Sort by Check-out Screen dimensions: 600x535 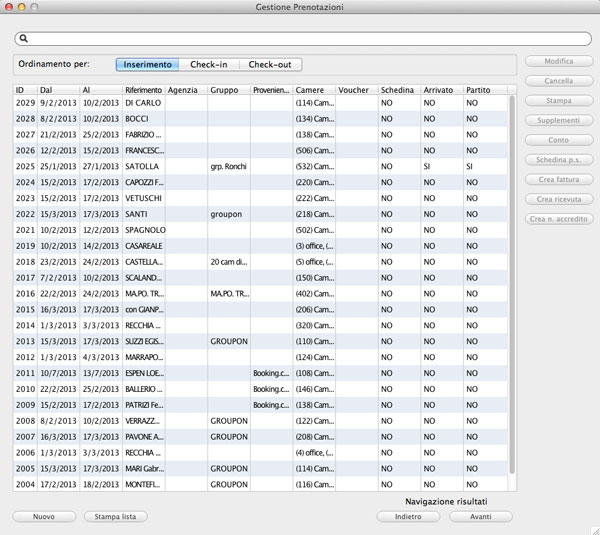(270, 65)
